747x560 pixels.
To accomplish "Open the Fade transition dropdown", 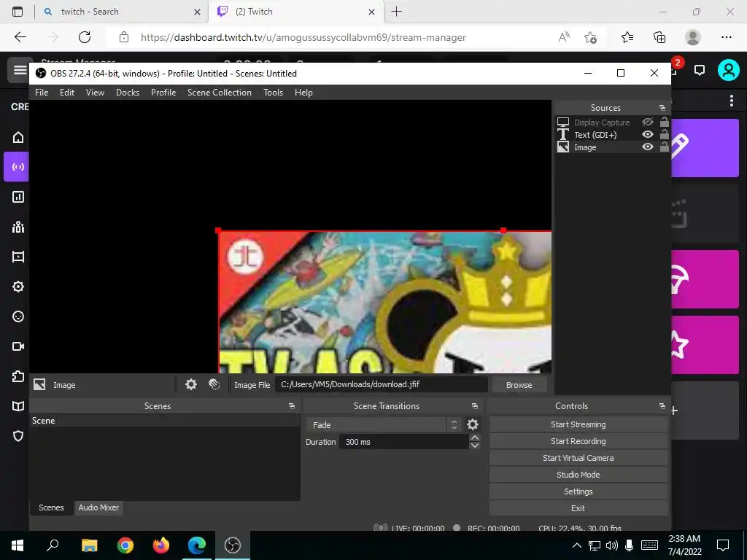I will point(384,424).
